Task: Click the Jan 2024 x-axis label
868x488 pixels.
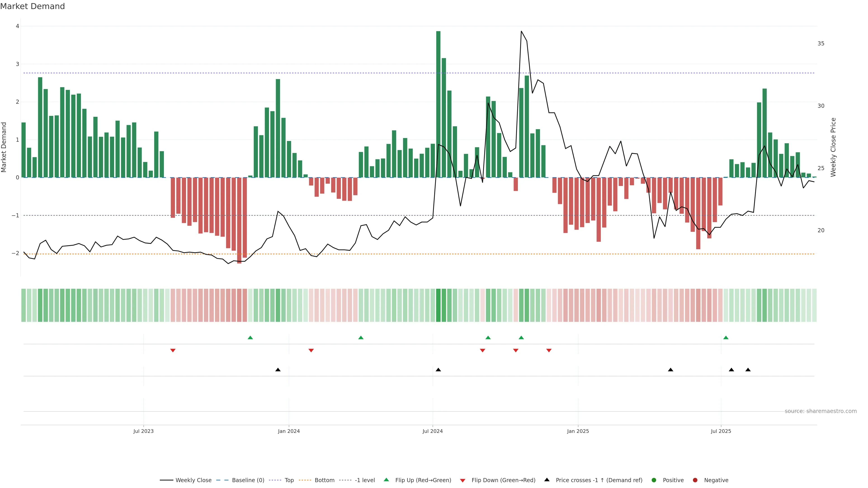Action: (289, 431)
